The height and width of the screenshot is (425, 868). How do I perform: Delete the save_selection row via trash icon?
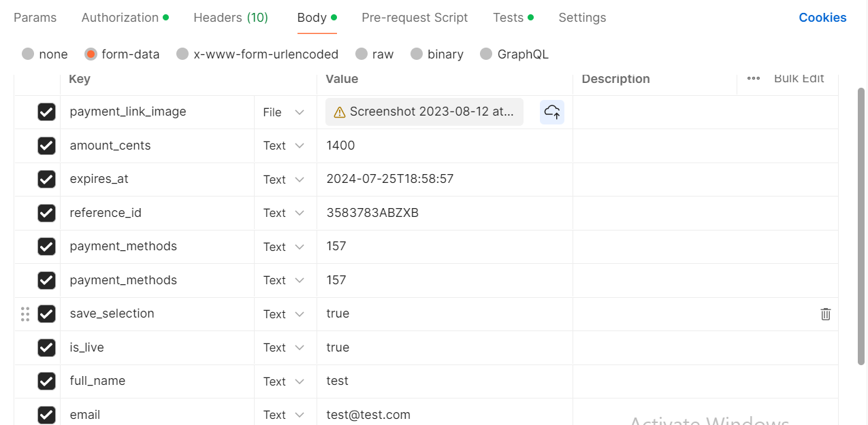pos(825,314)
